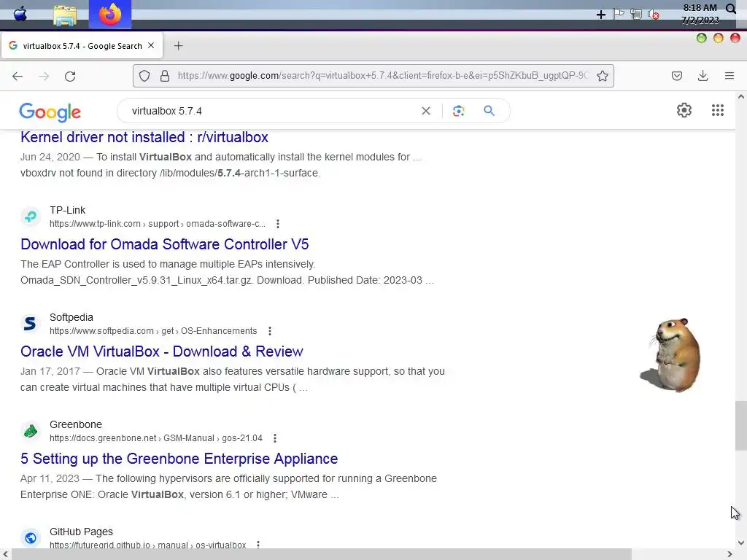Click the TP-Link favicon

point(31,217)
